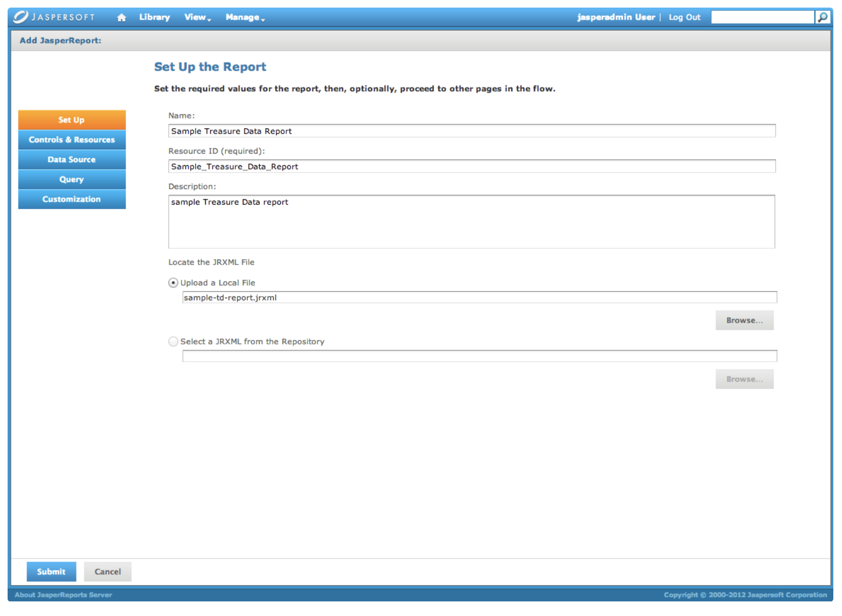Viewport: 842px width, 616px height.
Task: Click into the Name text field
Action: (472, 131)
